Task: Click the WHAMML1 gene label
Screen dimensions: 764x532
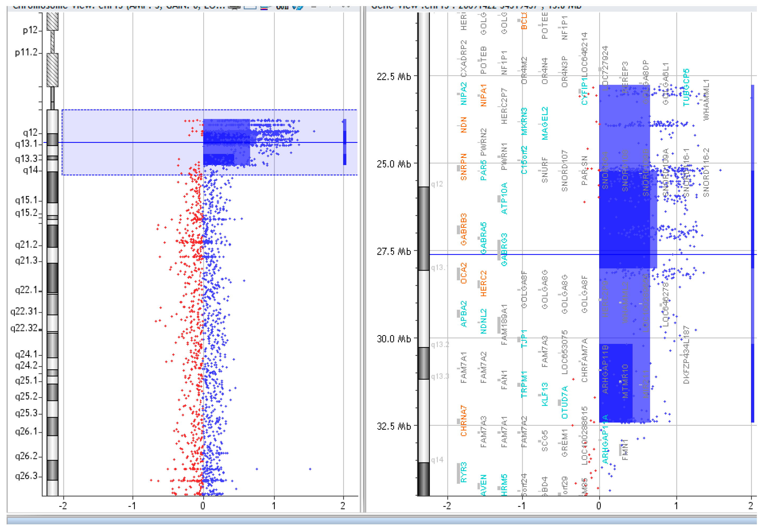Action: tap(706, 99)
